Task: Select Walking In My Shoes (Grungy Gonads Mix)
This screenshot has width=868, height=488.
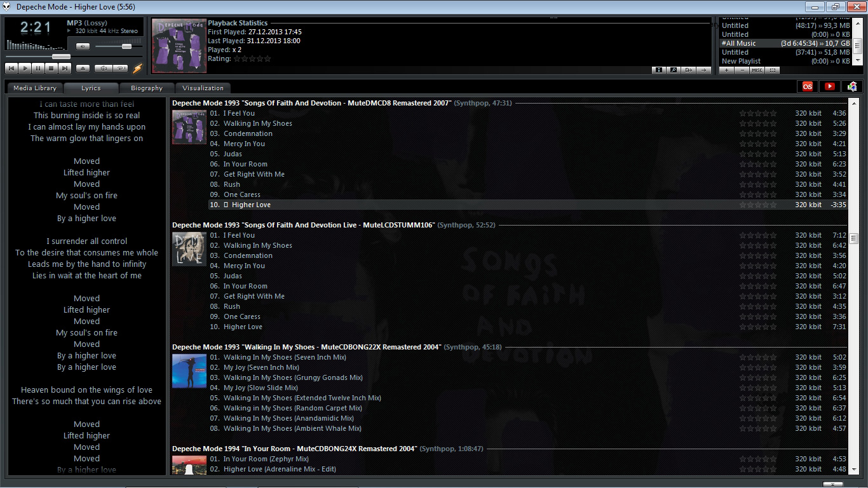Action: click(x=528, y=377)
